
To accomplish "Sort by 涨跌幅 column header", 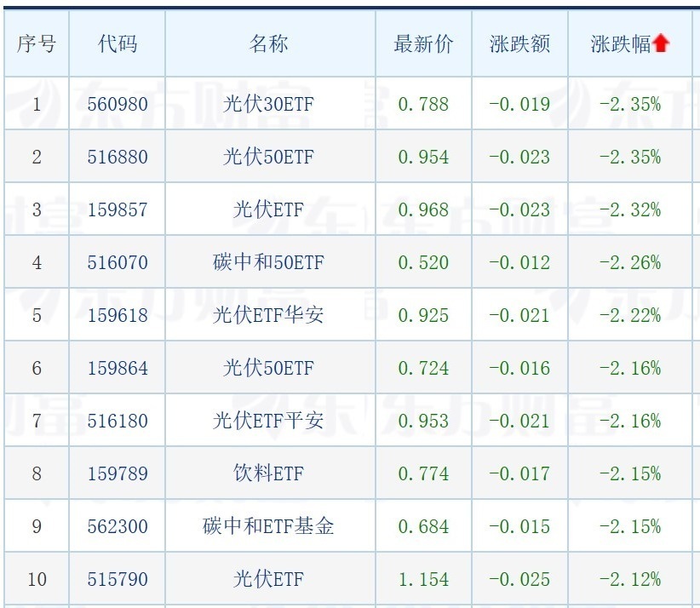I will pyautogui.click(x=621, y=43).
